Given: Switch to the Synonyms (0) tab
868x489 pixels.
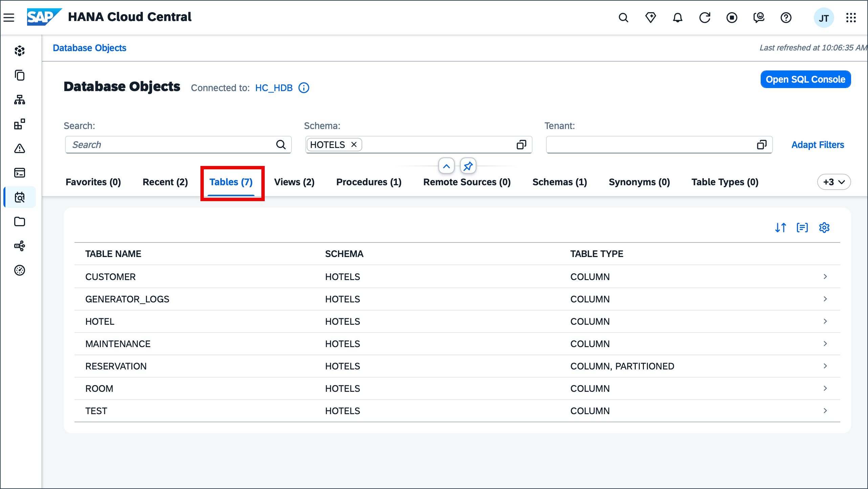Looking at the screenshot, I should [x=639, y=182].
